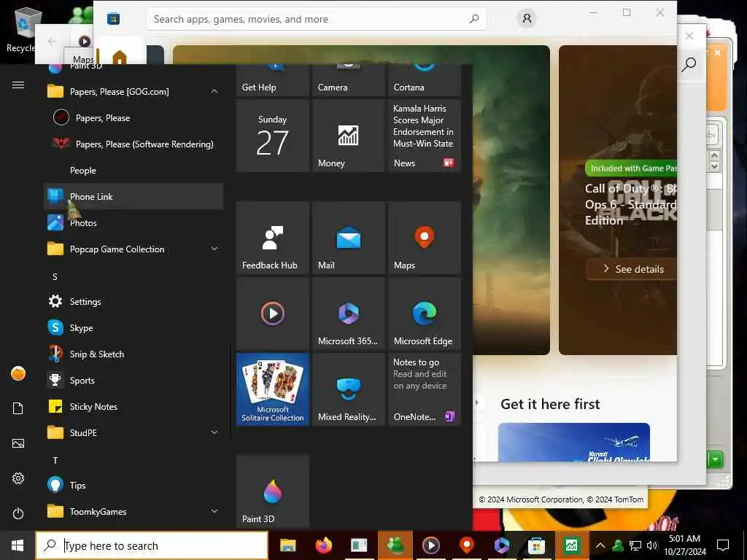747x560 pixels.
Task: Open Microsoft Solitaire Collection tile
Action: [273, 389]
